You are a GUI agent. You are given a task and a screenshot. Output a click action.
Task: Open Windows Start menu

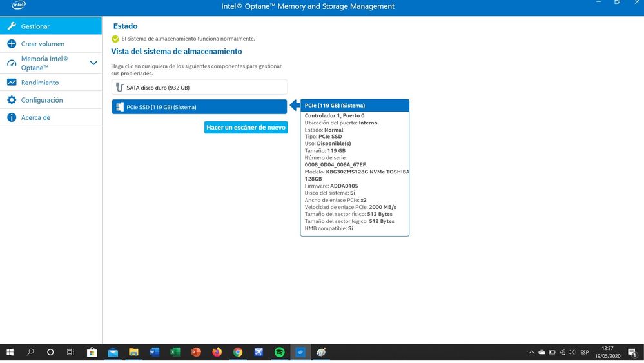point(10,352)
